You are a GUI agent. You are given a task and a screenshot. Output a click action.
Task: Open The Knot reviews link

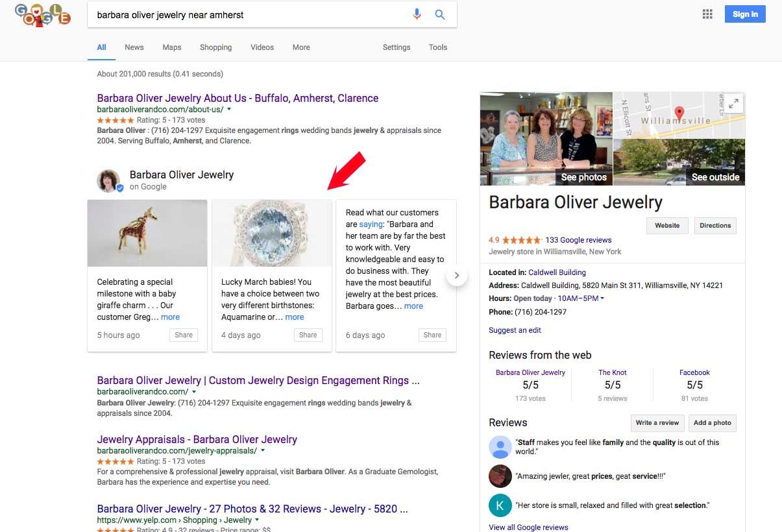(x=613, y=372)
